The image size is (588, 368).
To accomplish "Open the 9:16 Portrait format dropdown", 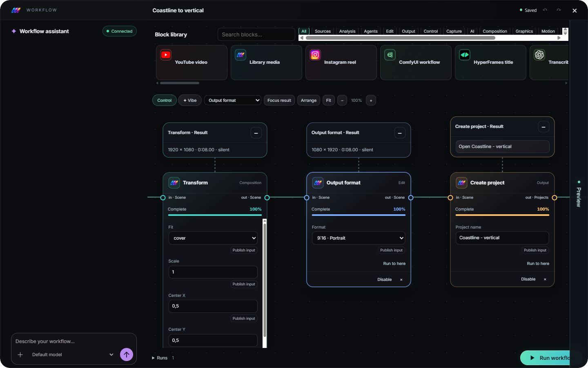I will tap(359, 238).
